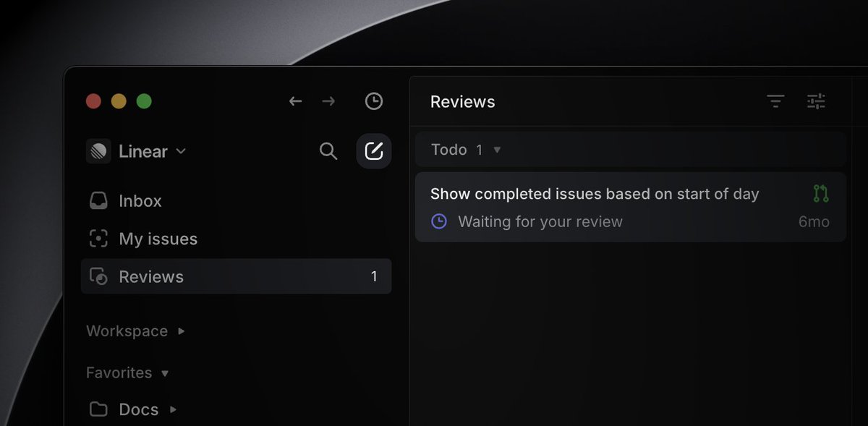This screenshot has width=868, height=426.
Task: Open search with the magnifier icon
Action: coord(328,151)
